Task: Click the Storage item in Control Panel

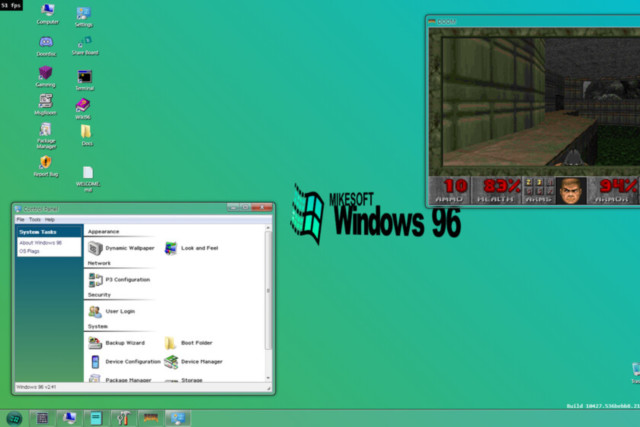Action: pyautogui.click(x=183, y=379)
